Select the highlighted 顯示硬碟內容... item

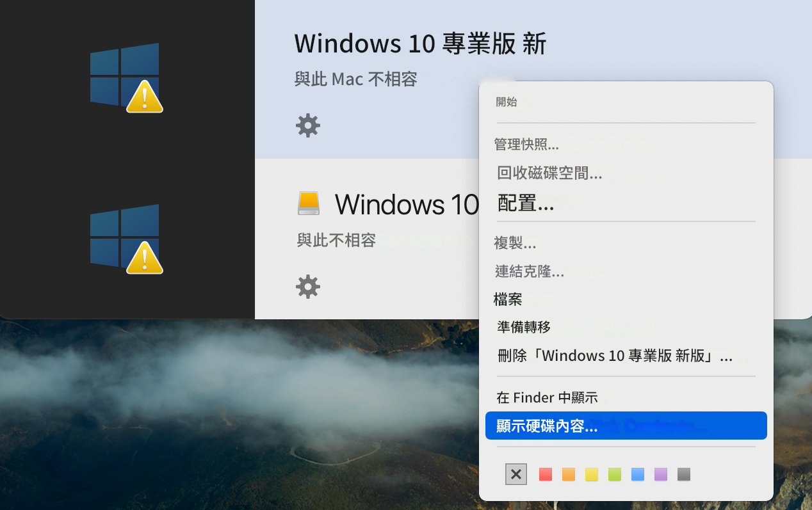548,426
